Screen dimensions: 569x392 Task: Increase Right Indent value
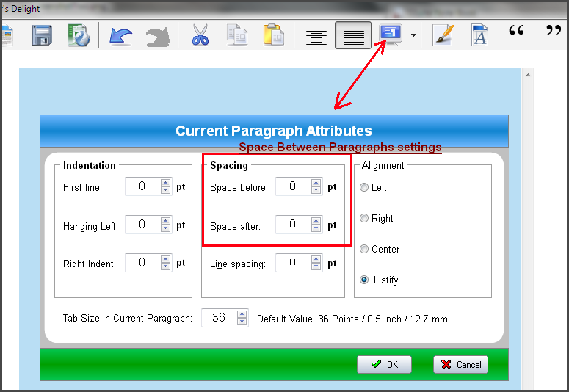165,259
